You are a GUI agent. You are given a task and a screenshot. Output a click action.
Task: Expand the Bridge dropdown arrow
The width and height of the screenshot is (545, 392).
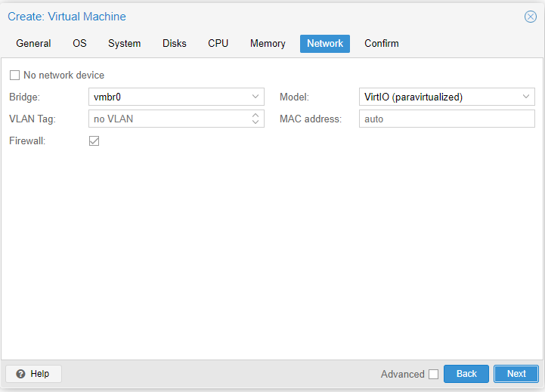pos(255,97)
